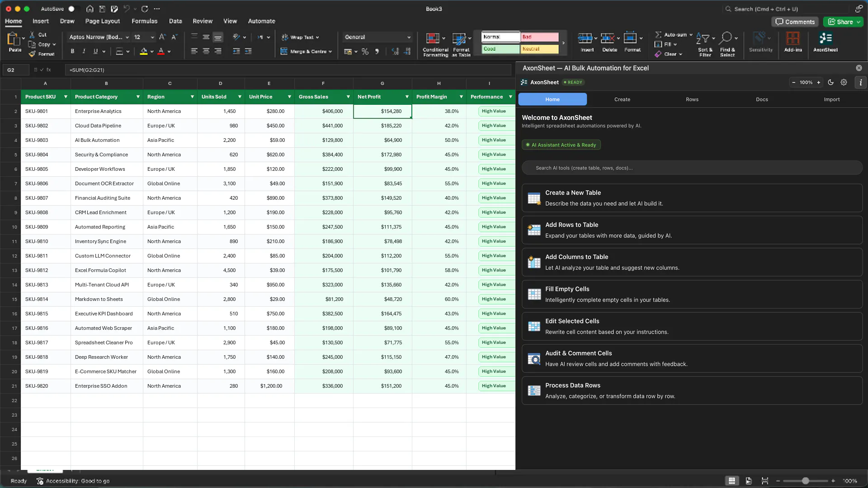Click the Conditional Formatting icon
868x488 pixels.
tap(433, 38)
